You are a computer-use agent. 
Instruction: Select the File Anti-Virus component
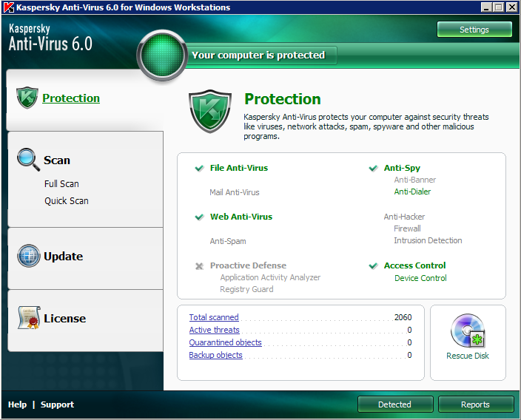239,168
